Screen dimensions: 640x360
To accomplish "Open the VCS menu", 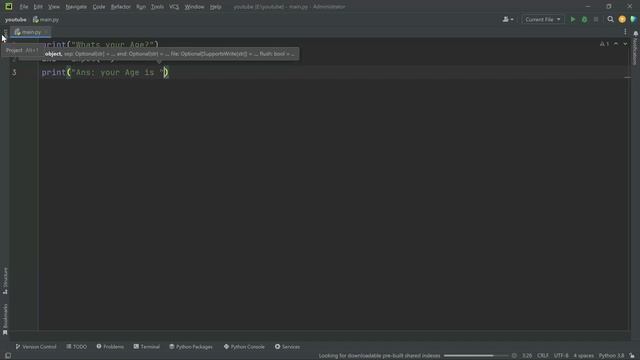I will [x=174, y=7].
